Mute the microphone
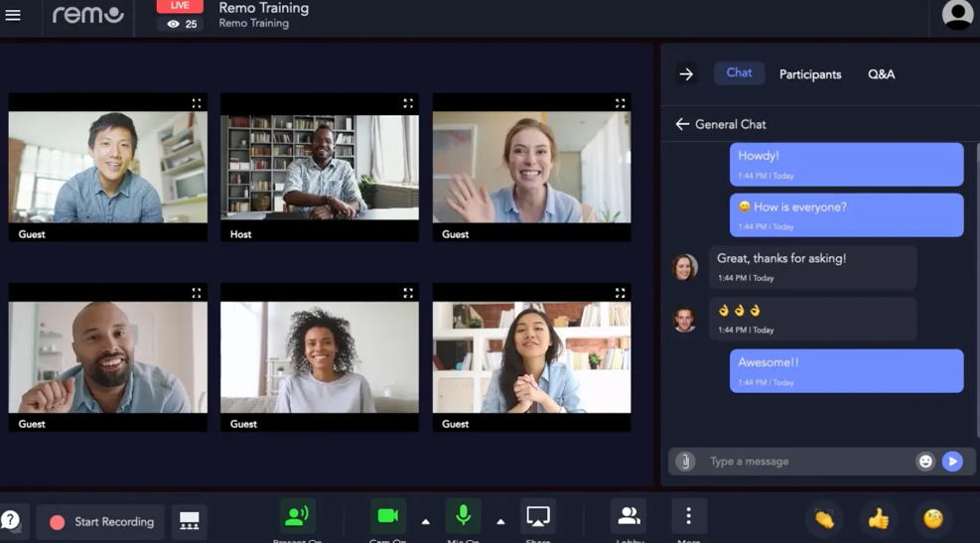 click(463, 517)
